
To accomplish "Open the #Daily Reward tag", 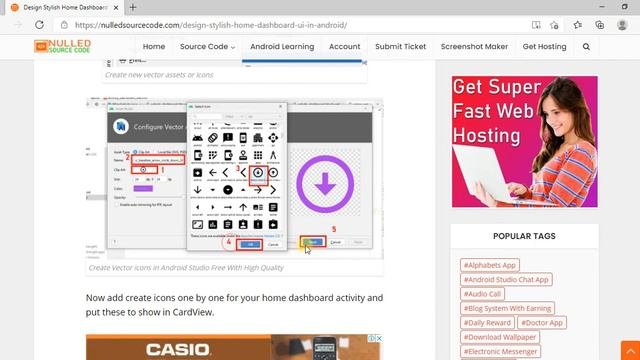I will point(487,322).
